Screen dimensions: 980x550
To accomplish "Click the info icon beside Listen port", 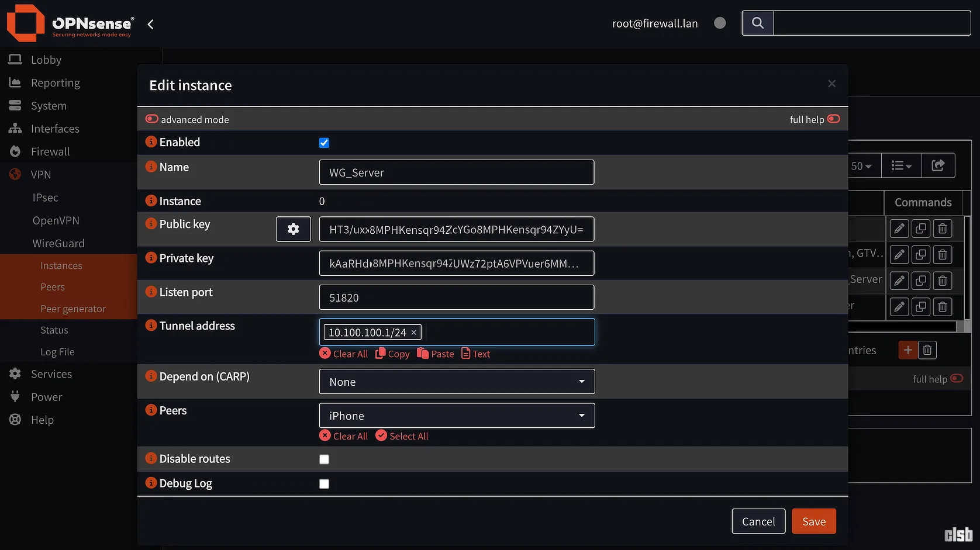I will click(151, 292).
